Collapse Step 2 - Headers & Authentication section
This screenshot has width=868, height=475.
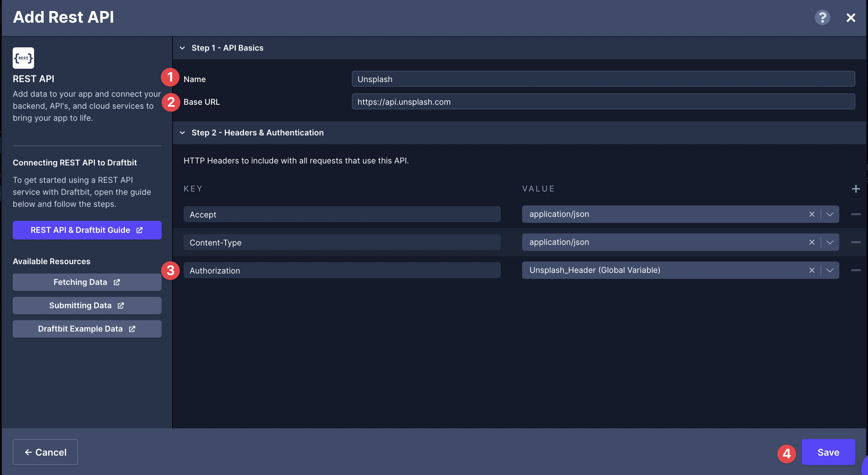[182, 133]
